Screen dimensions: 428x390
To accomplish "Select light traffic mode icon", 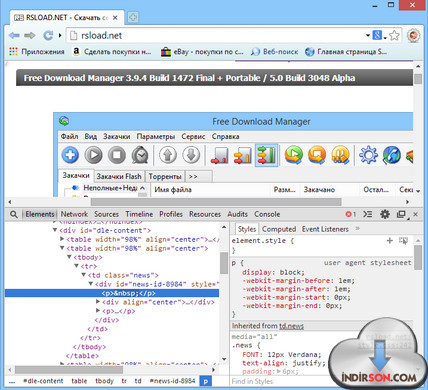I will point(219,155).
